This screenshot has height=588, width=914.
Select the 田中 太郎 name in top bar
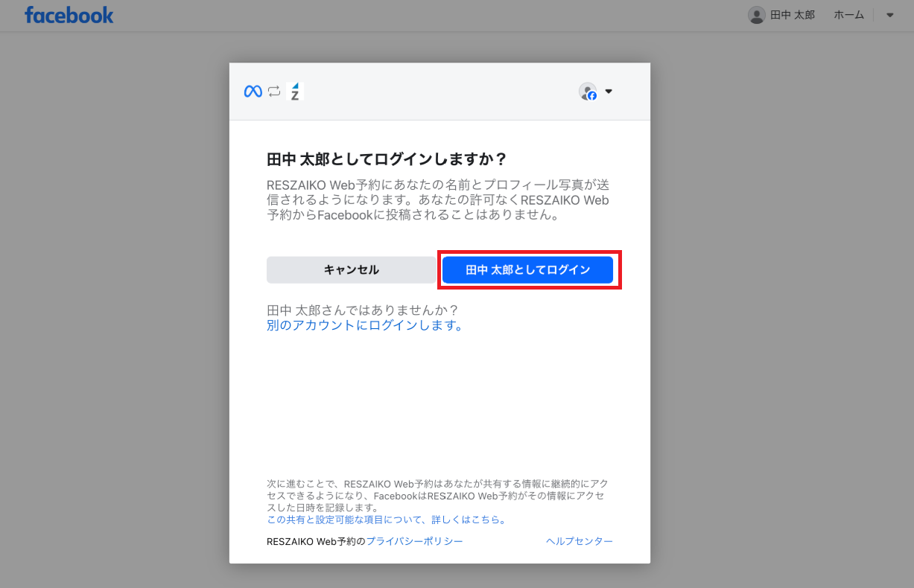click(x=792, y=15)
